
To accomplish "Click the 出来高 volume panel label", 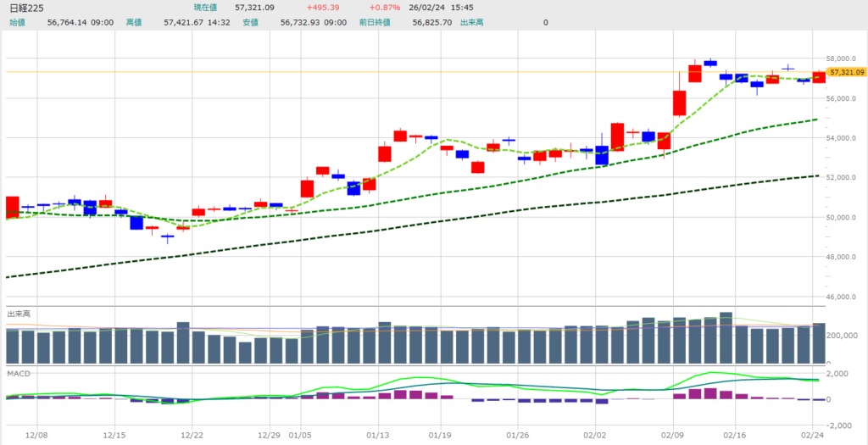I will click(19, 314).
